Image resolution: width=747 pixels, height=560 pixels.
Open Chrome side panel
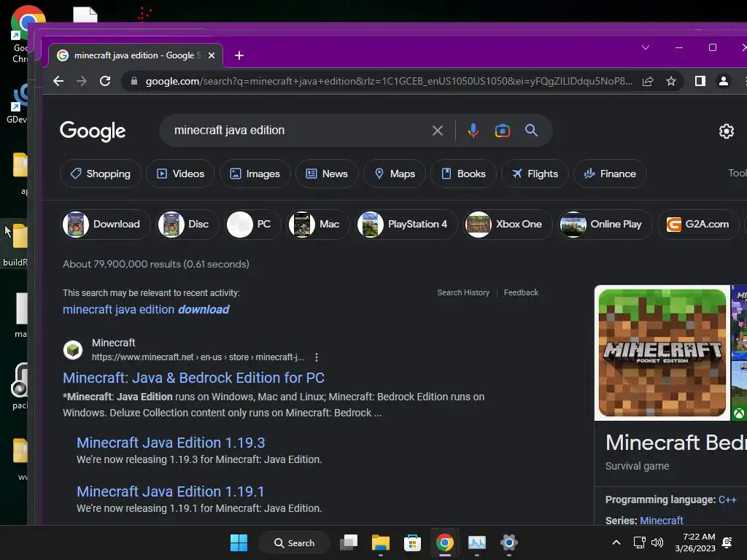tap(700, 81)
